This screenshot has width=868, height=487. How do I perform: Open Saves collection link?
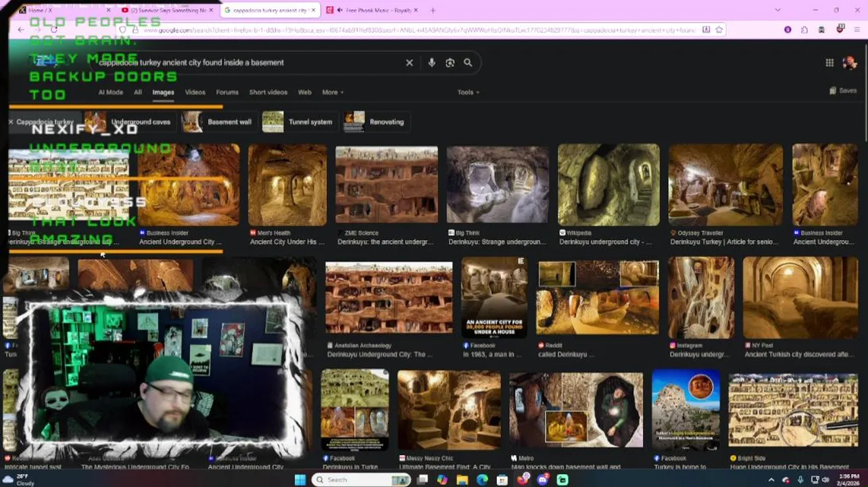point(843,91)
